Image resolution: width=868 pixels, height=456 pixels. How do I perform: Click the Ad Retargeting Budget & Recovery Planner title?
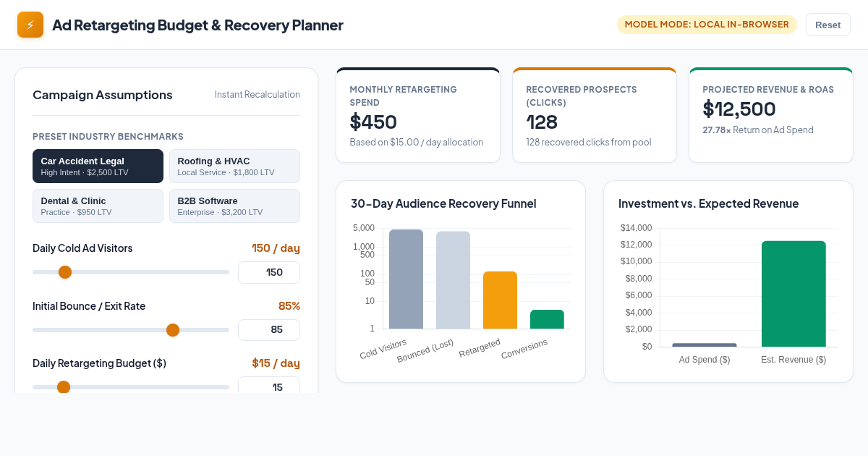coord(197,25)
